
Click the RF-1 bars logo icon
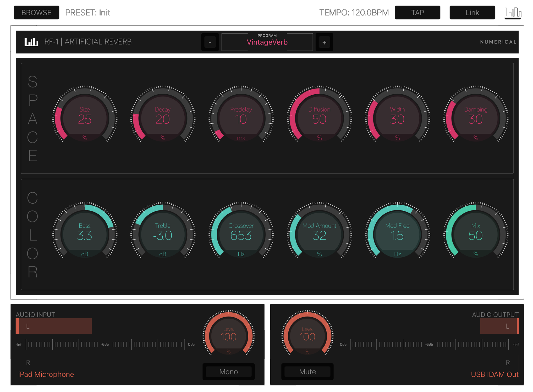tap(31, 42)
